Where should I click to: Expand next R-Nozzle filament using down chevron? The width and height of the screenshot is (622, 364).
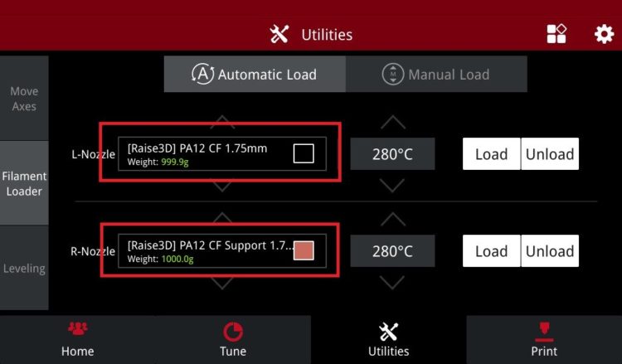222,283
